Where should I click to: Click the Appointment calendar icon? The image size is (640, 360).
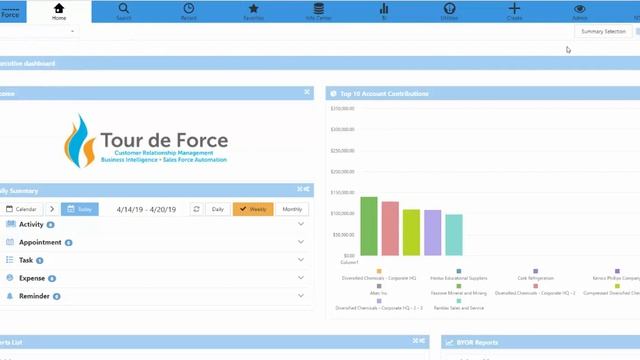pos(10,242)
